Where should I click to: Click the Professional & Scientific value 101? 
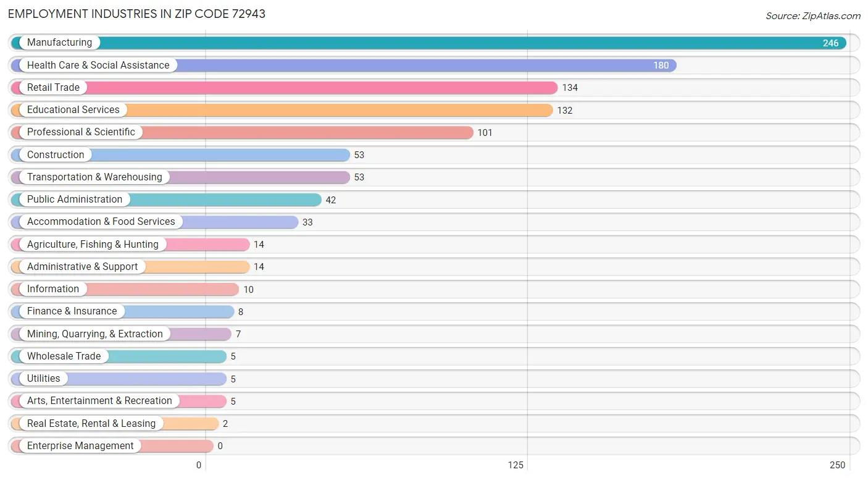pyautogui.click(x=485, y=133)
